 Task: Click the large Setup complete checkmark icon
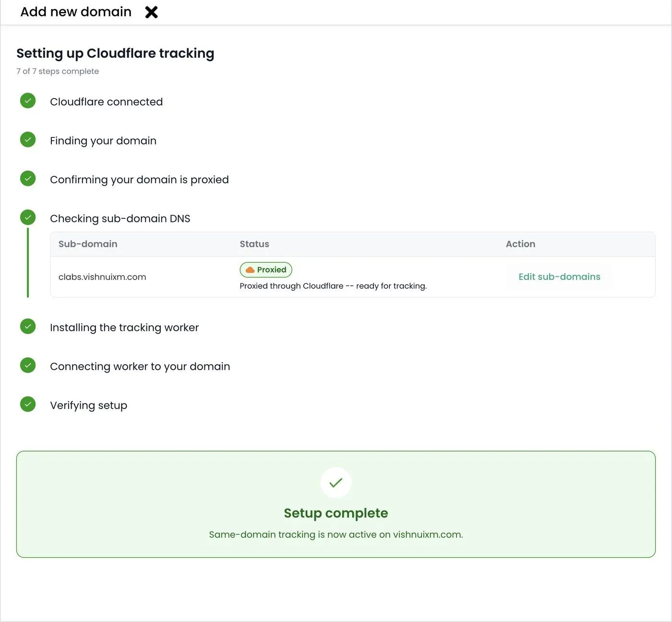pyautogui.click(x=336, y=483)
